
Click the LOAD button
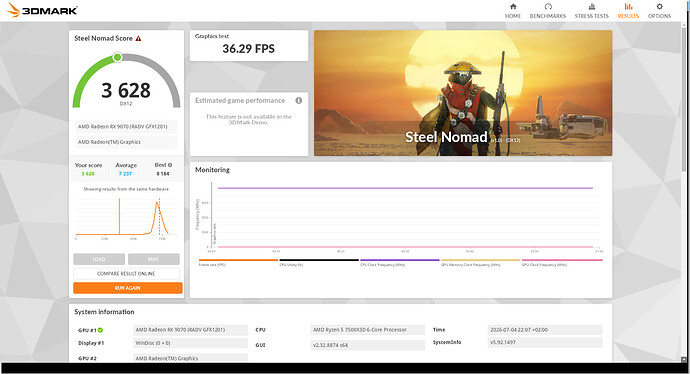click(99, 259)
